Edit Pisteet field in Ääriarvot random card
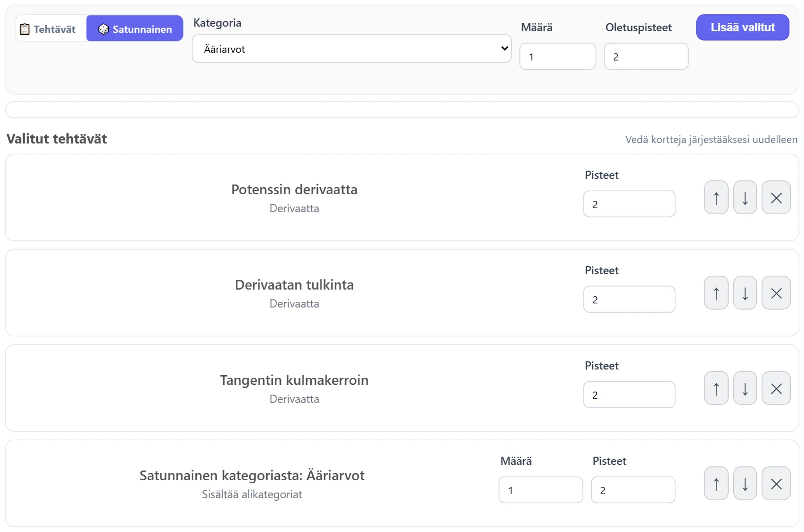The height and width of the screenshot is (532, 804). 633,490
